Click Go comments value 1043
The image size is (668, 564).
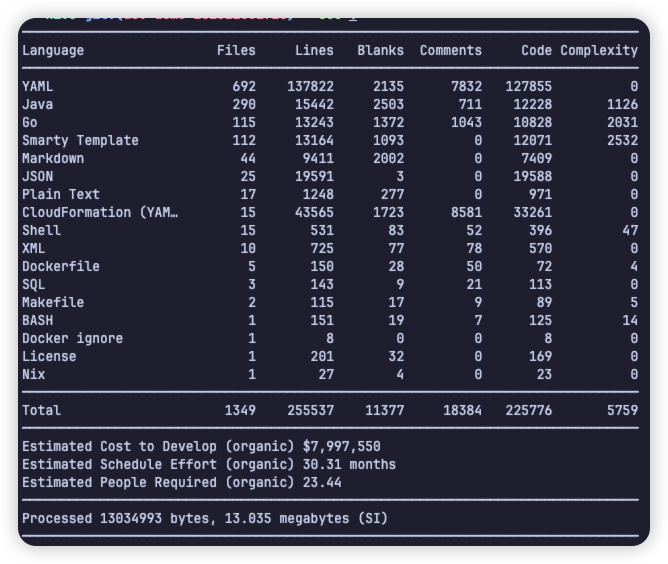pyautogui.click(x=466, y=122)
